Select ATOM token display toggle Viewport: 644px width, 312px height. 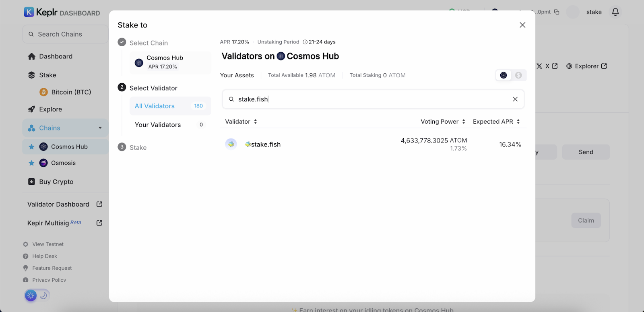point(504,75)
